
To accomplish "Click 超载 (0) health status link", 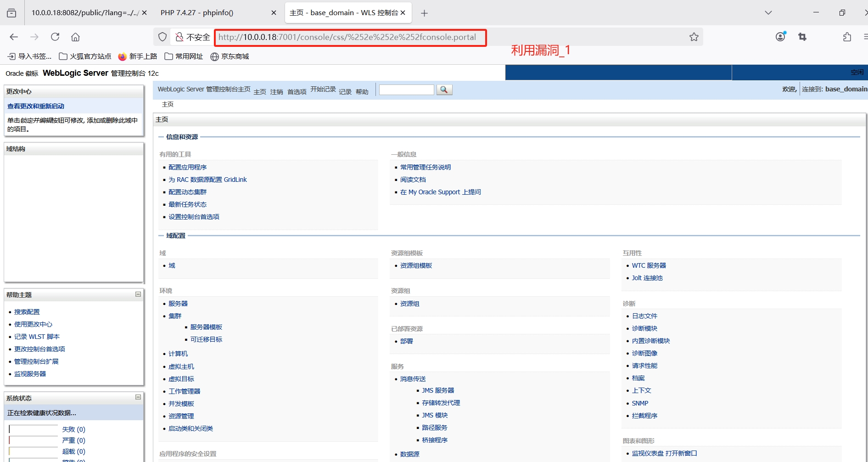I will (x=74, y=451).
